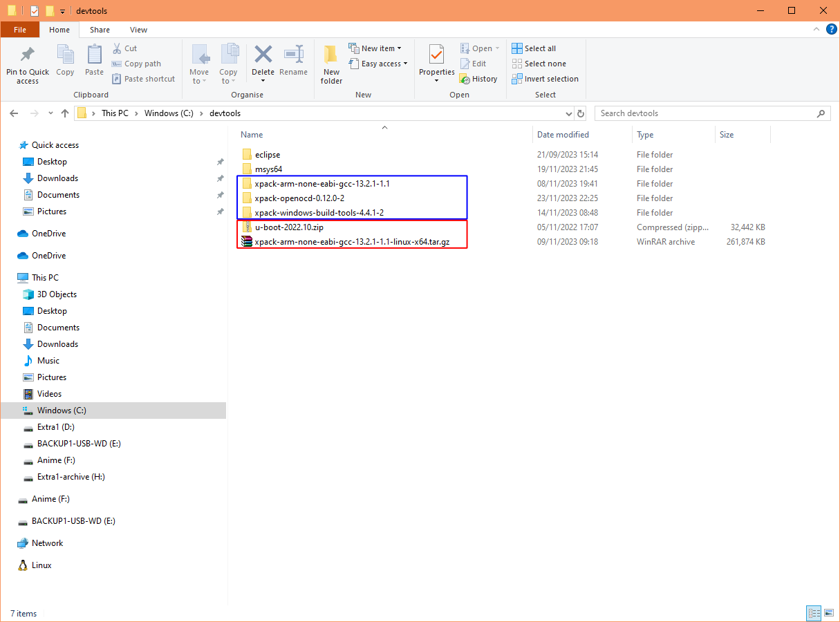This screenshot has width=840, height=622.
Task: Collapse the ribbon with the chevron toggle
Action: (x=816, y=29)
